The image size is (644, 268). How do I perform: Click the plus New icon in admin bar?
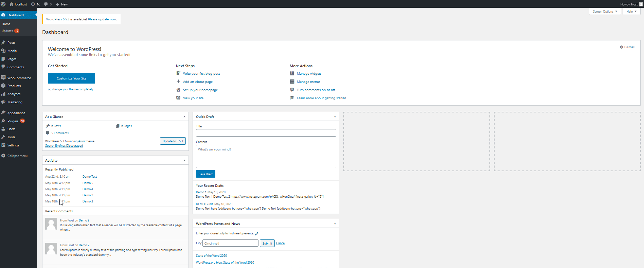(x=57, y=4)
